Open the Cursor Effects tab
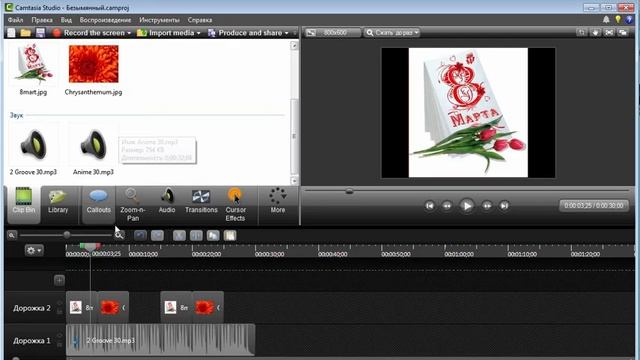The width and height of the screenshot is (640, 360). pos(236,205)
